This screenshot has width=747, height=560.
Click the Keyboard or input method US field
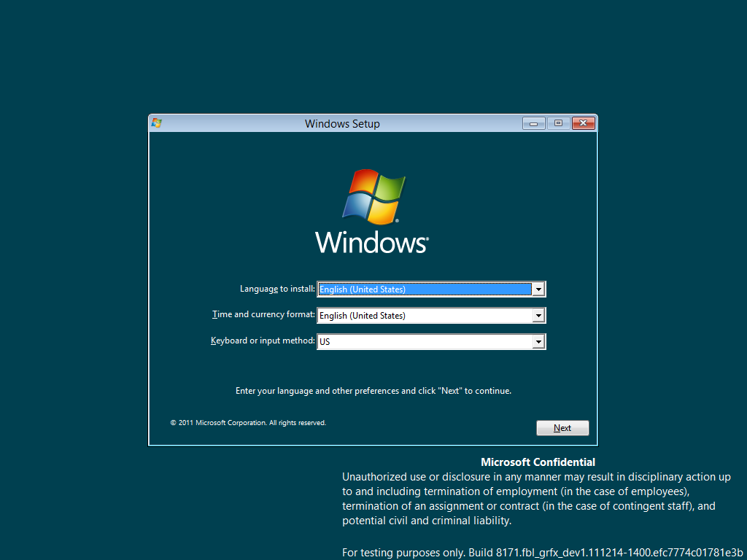click(431, 341)
